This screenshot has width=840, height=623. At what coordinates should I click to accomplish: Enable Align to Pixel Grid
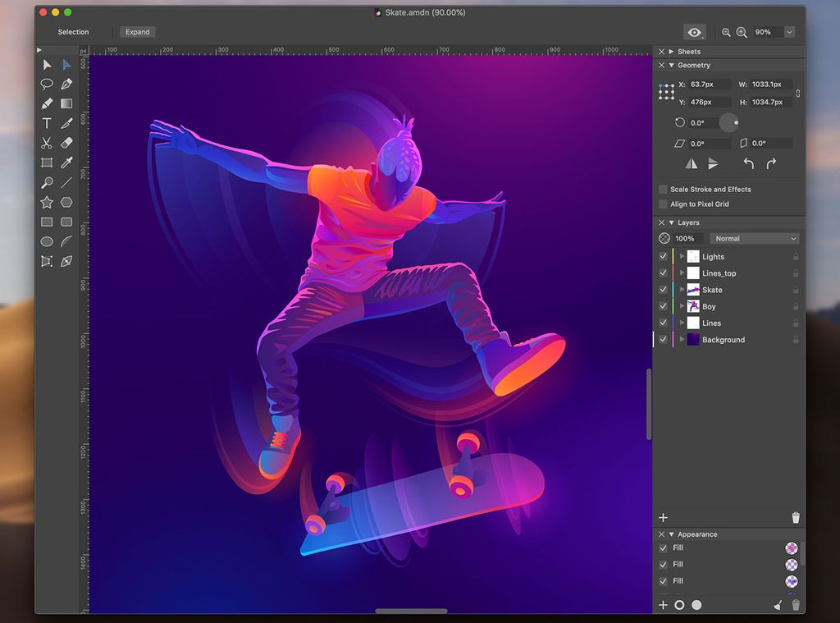[x=662, y=204]
